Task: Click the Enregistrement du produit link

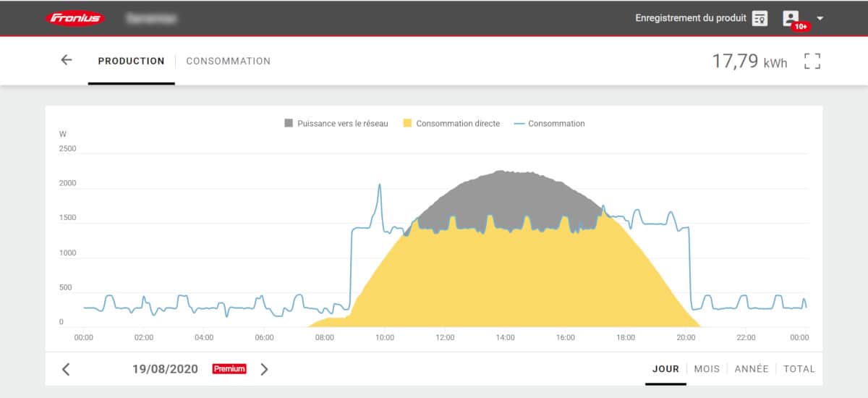Action: click(690, 18)
